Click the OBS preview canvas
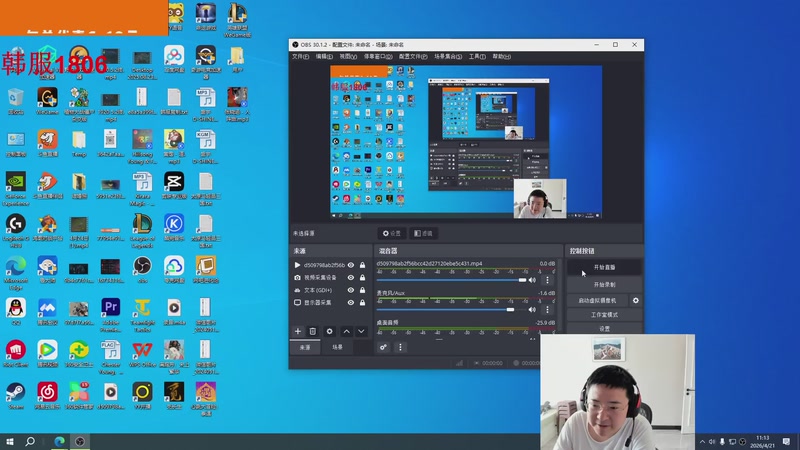The width and height of the screenshot is (800, 450). pyautogui.click(x=466, y=142)
